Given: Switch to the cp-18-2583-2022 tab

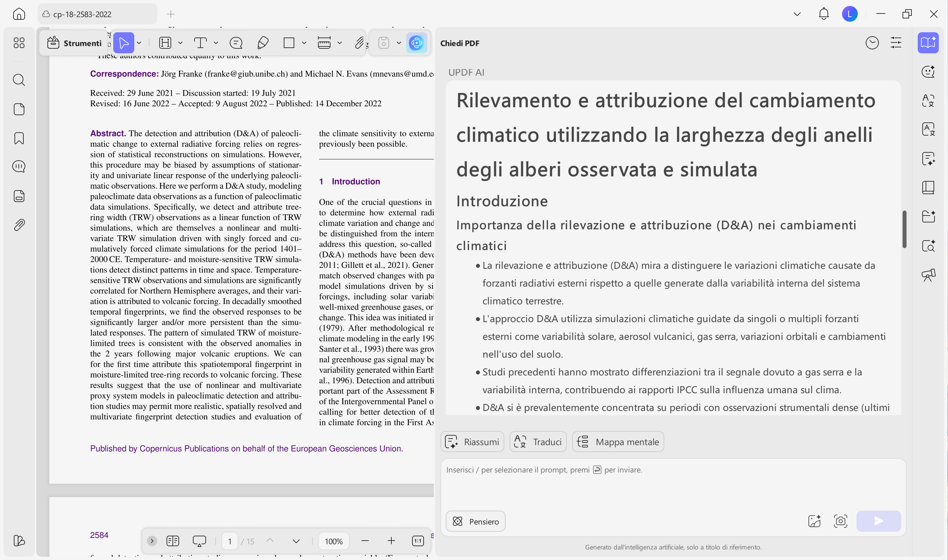Looking at the screenshot, I should pos(97,14).
